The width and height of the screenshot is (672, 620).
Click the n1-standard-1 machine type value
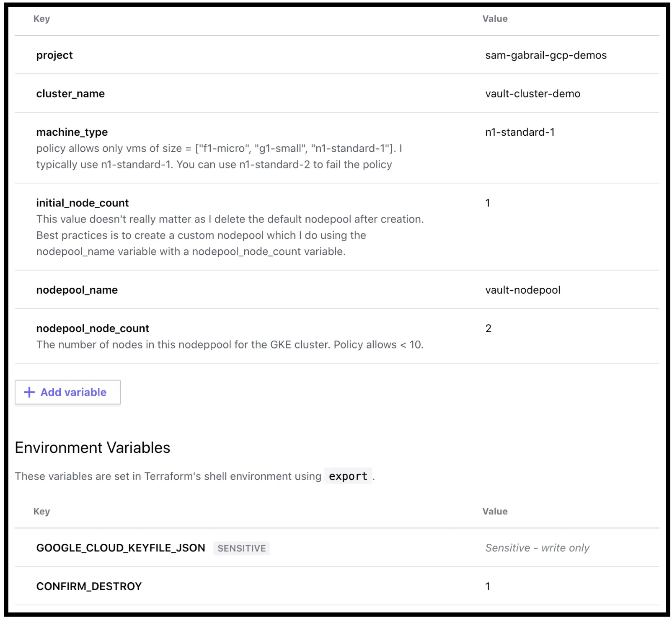click(x=520, y=132)
